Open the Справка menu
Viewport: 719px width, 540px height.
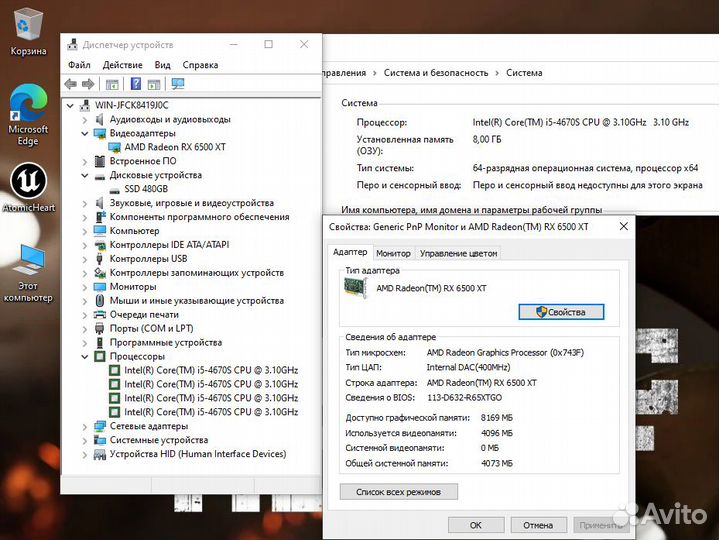pyautogui.click(x=200, y=65)
